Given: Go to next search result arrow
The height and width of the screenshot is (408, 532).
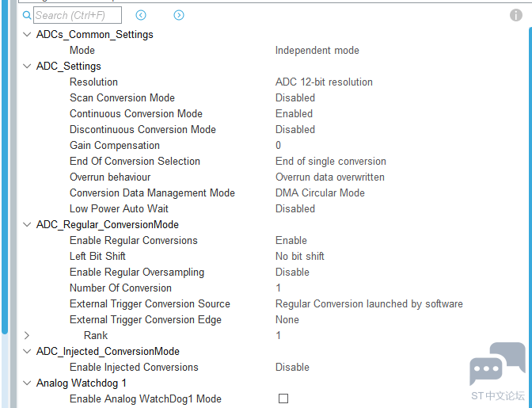Looking at the screenshot, I should [179, 15].
